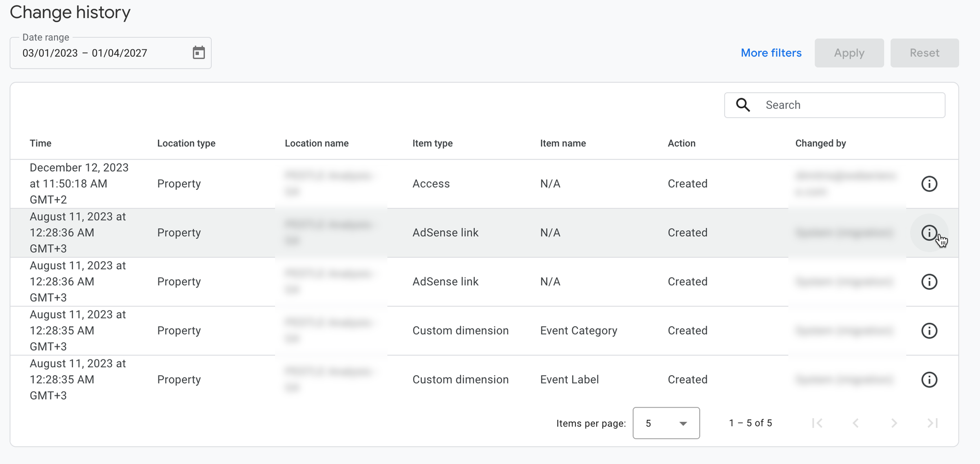
Task: Open the Items per page dropdown
Action: tap(666, 423)
